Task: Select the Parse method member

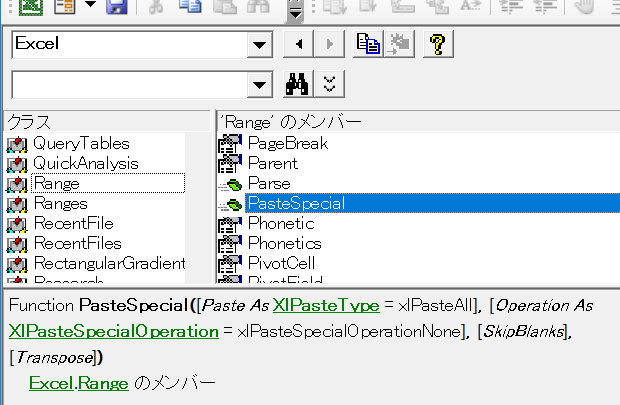Action: [x=269, y=184]
